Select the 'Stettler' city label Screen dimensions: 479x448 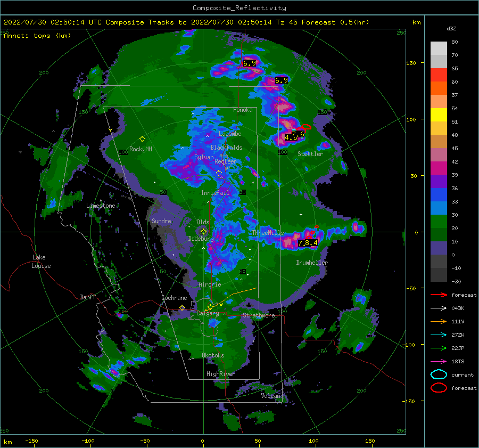[x=310, y=154]
